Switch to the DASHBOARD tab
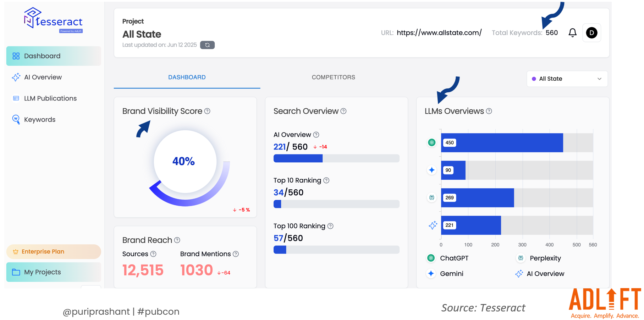 coord(187,77)
